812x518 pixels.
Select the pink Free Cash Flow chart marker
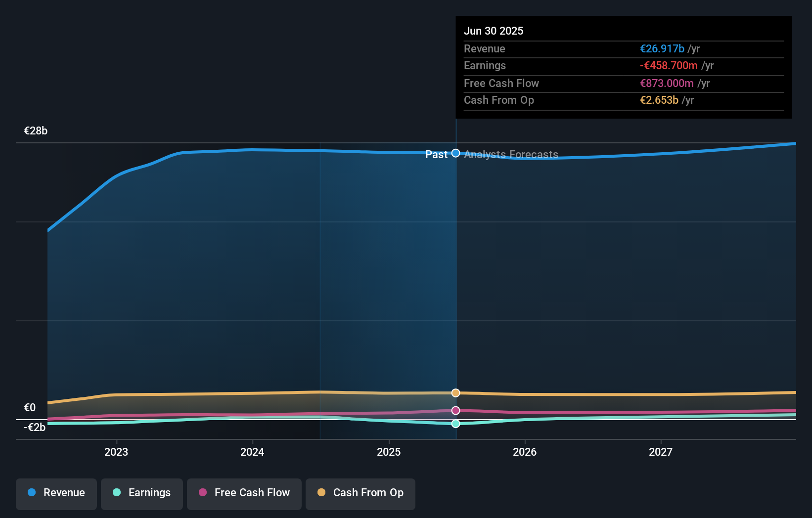coord(455,410)
